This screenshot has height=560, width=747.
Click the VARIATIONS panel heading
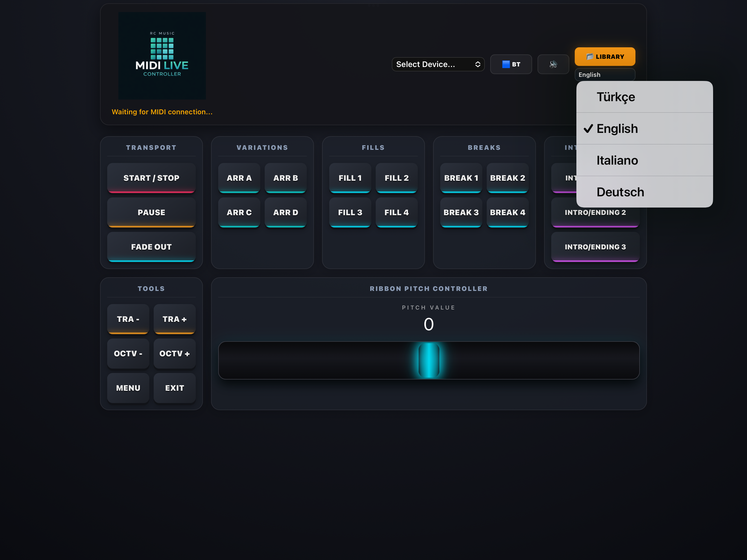pyautogui.click(x=262, y=148)
